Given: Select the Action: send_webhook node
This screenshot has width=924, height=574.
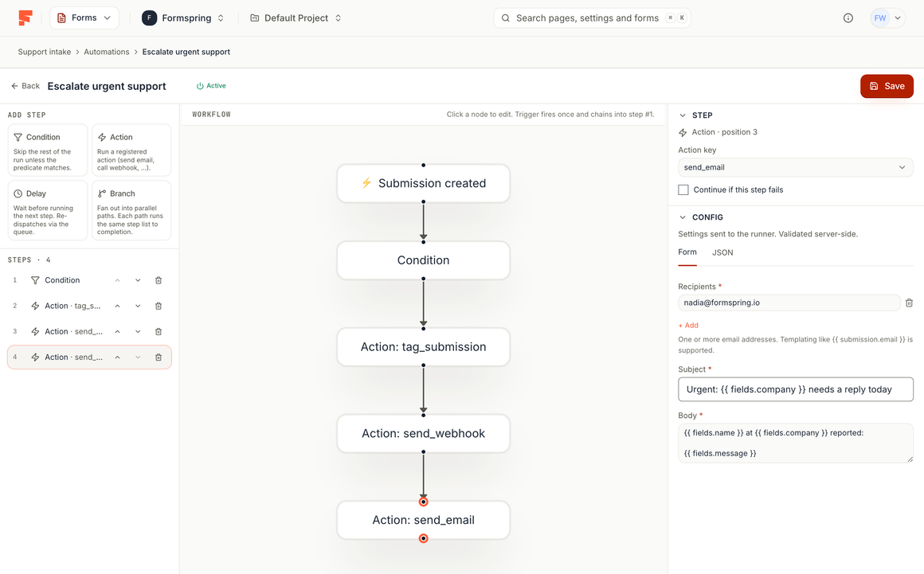Looking at the screenshot, I should (423, 434).
